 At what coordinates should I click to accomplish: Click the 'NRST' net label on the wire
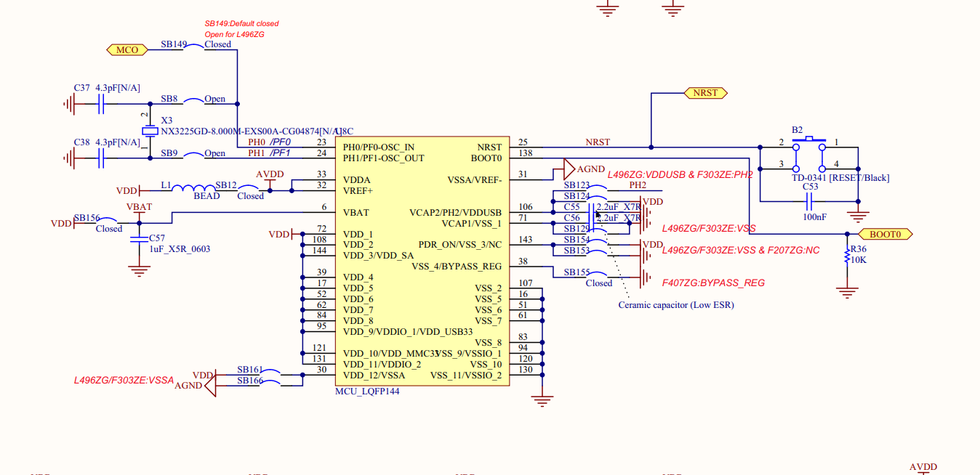598,142
